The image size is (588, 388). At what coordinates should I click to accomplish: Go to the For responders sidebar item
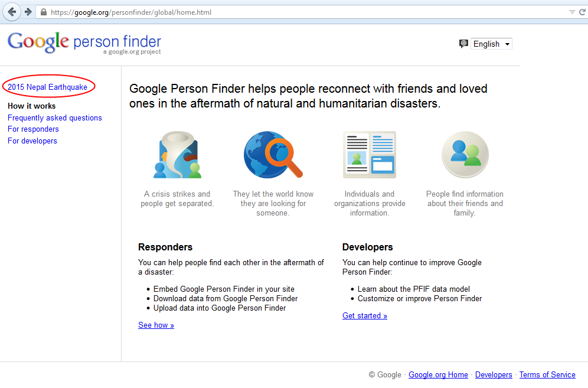[x=34, y=129]
